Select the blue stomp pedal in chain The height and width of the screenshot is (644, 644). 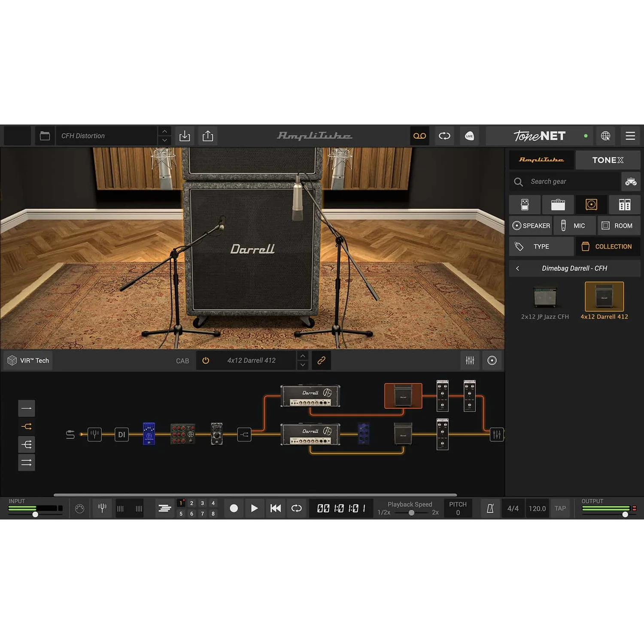point(149,434)
